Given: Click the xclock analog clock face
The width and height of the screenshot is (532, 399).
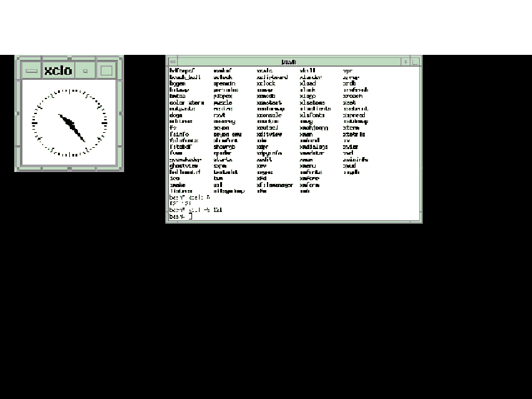Looking at the screenshot, I should [69, 123].
